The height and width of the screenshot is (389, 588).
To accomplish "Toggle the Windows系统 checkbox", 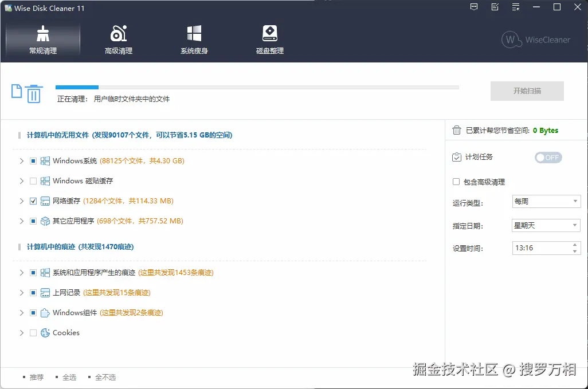I will click(33, 161).
